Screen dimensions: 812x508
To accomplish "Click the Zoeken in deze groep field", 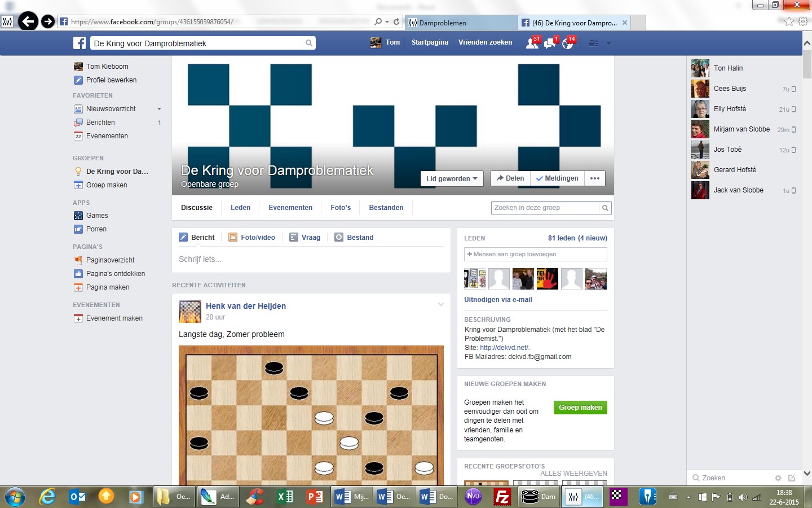I will tap(545, 208).
